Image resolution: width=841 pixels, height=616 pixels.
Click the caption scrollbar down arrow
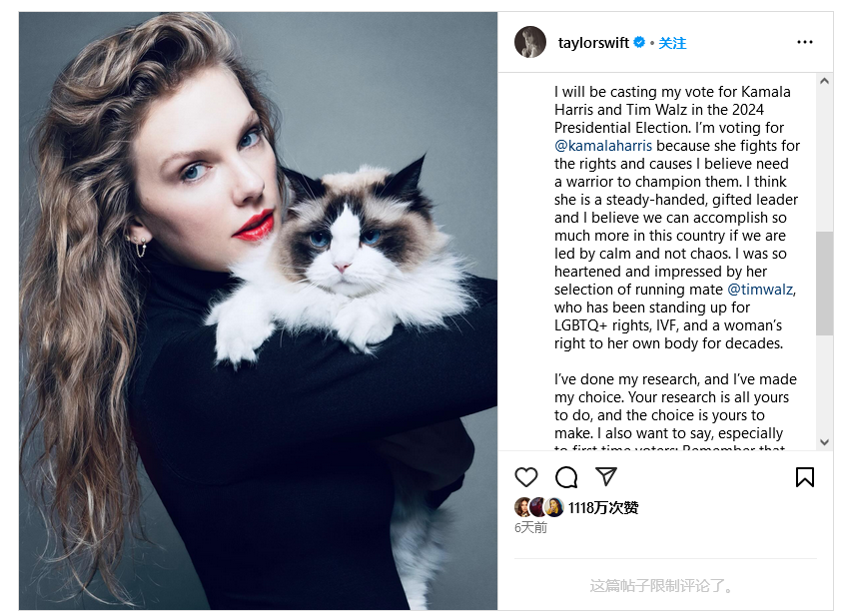pos(824,442)
